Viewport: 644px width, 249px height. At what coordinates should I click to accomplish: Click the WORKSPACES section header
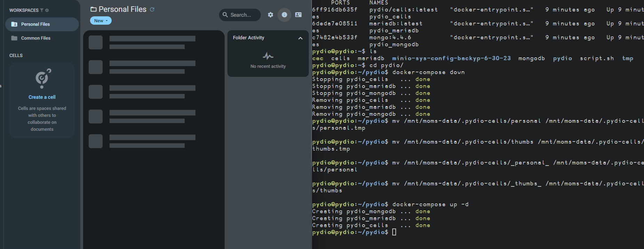coord(24,10)
